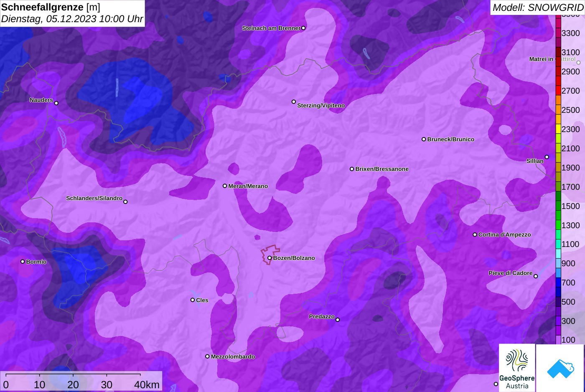This screenshot has width=585, height=392.
Task: Click the Sillian marker dot
Action: pos(547,157)
